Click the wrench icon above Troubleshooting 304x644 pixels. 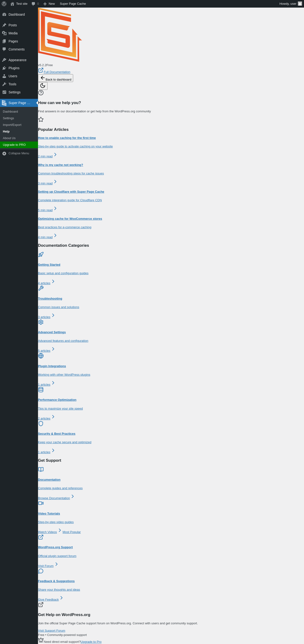pos(41,288)
